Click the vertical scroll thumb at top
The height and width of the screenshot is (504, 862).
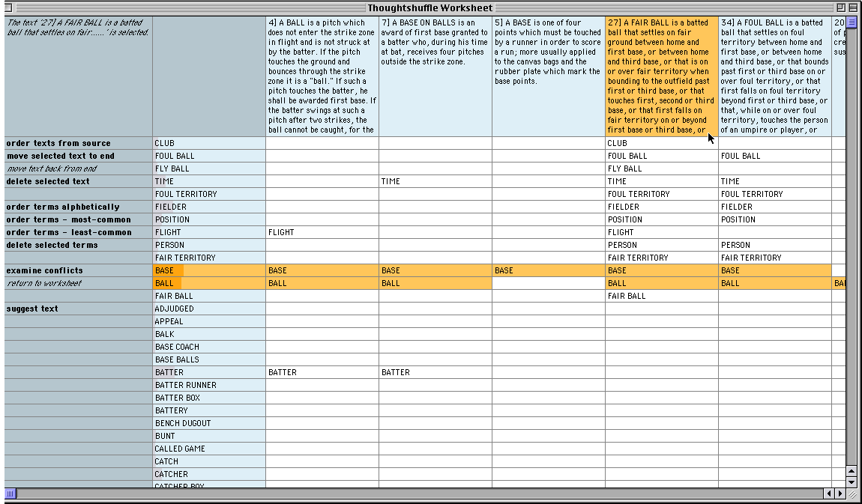click(x=852, y=22)
